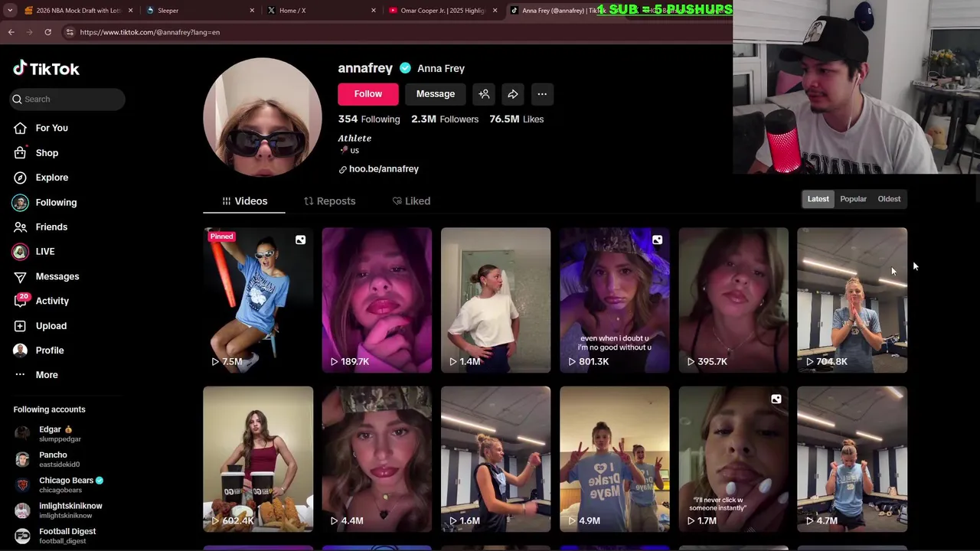Click the blue verified badge beside annafrey

[x=405, y=68]
